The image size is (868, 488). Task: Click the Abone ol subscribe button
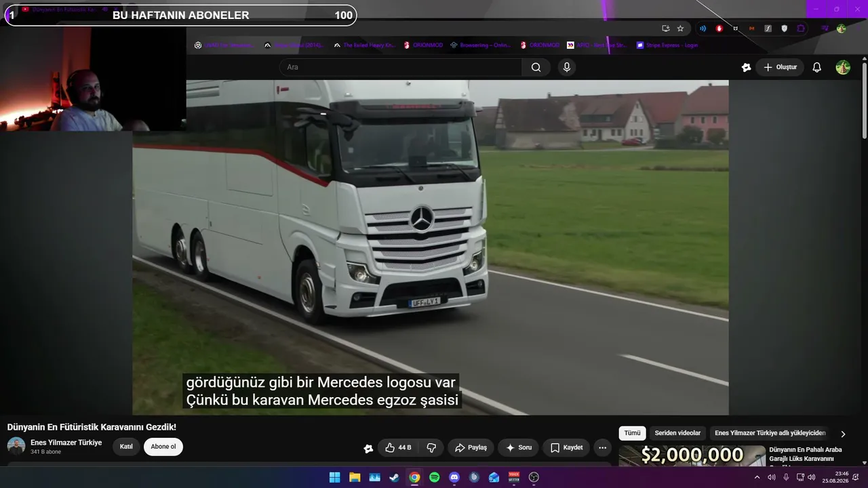pyautogui.click(x=163, y=447)
